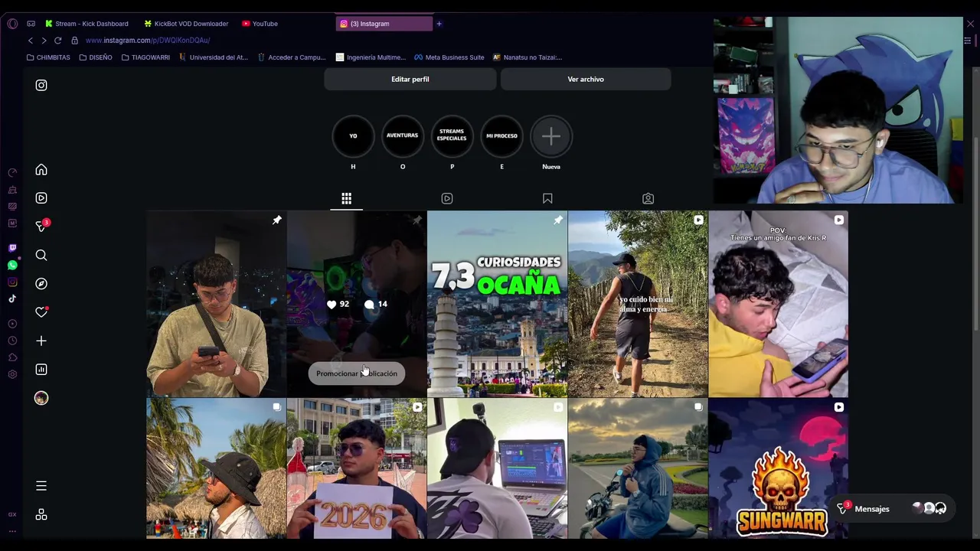Open Nanatsu no Taizai bookmark
This screenshot has width=980, height=551.
coord(528,57)
